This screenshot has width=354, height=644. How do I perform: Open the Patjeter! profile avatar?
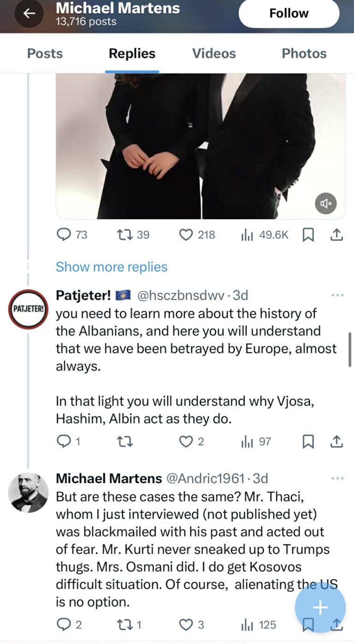28,309
